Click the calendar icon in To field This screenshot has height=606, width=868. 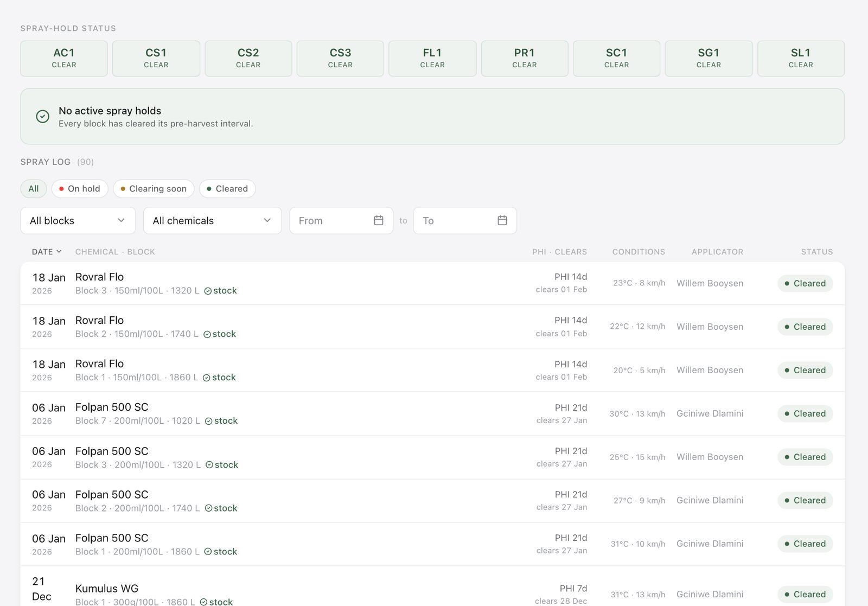coord(502,220)
